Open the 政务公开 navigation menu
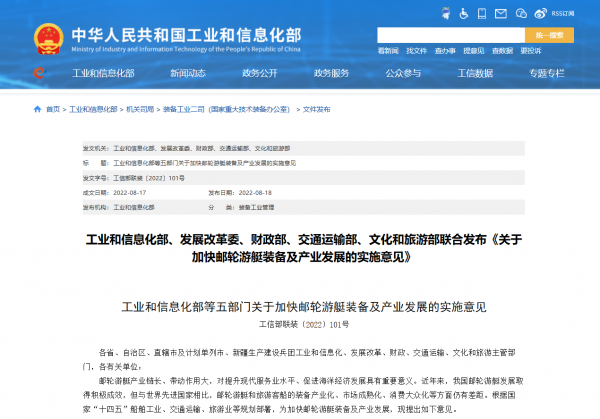This screenshot has width=600, height=419. pyautogui.click(x=260, y=73)
